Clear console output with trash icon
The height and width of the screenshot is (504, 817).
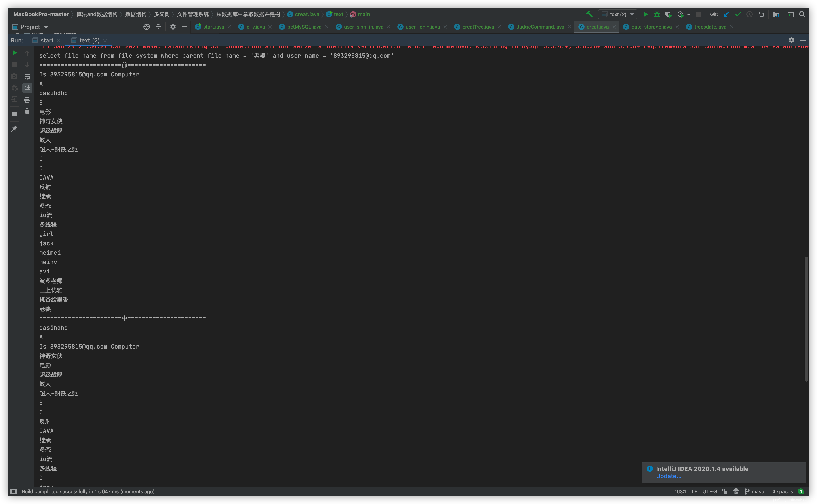click(x=27, y=111)
